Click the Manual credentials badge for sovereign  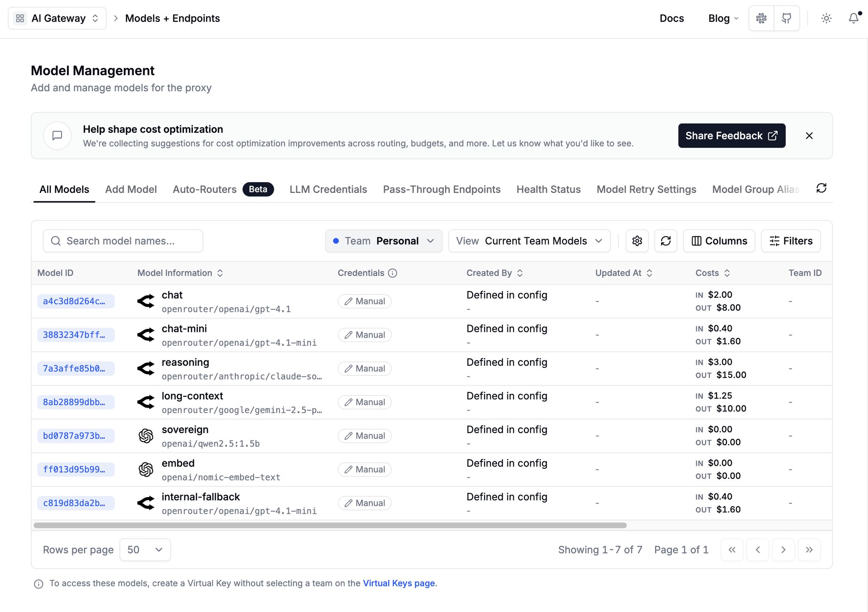click(364, 436)
